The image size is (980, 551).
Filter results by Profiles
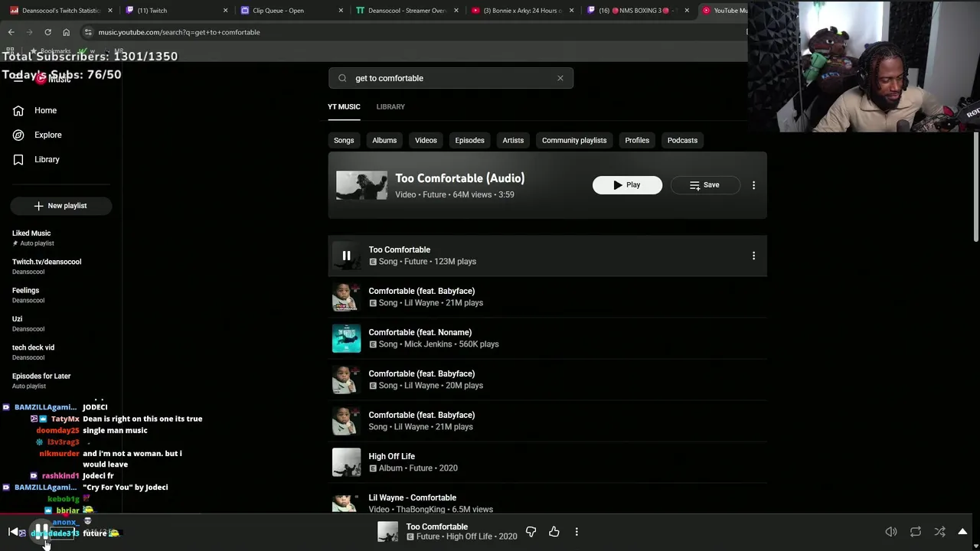point(637,140)
